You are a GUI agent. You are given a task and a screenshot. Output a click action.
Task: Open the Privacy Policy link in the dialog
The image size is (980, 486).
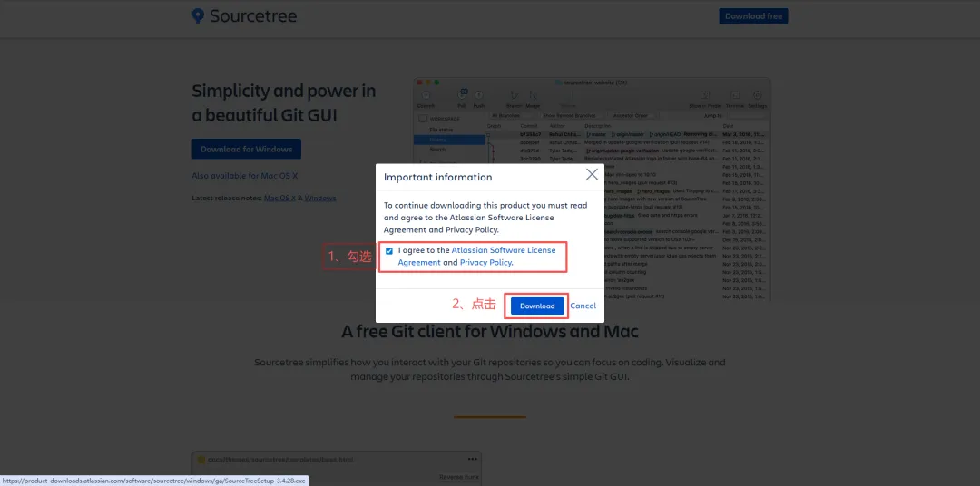[486, 262]
